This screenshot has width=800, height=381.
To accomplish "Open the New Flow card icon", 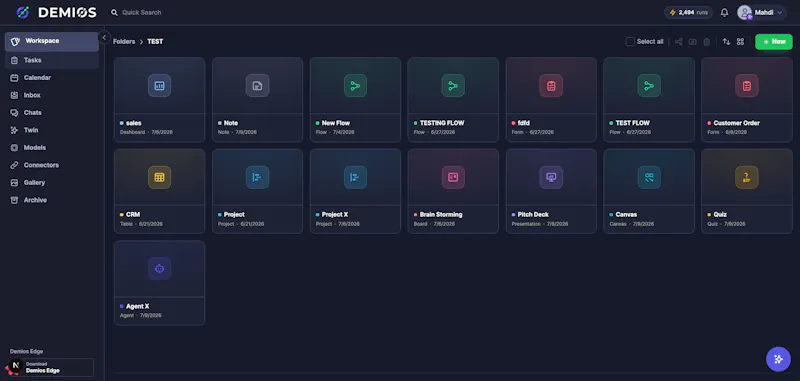I will tap(355, 86).
